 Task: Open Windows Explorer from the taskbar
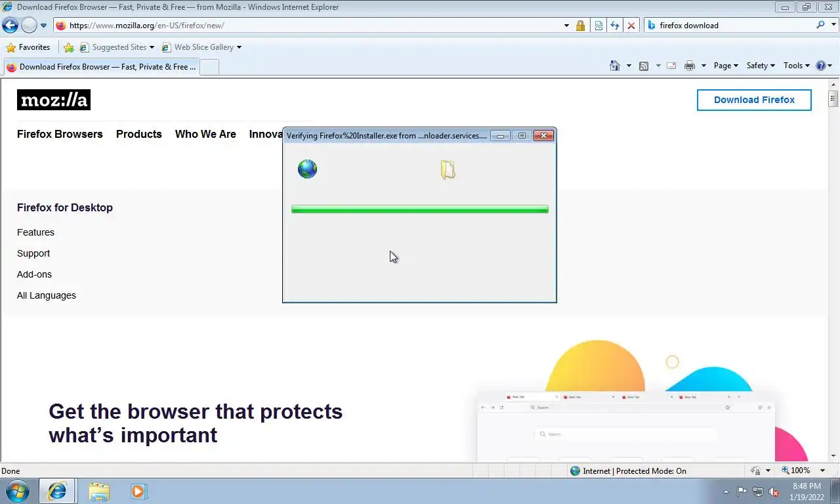pos(99,492)
